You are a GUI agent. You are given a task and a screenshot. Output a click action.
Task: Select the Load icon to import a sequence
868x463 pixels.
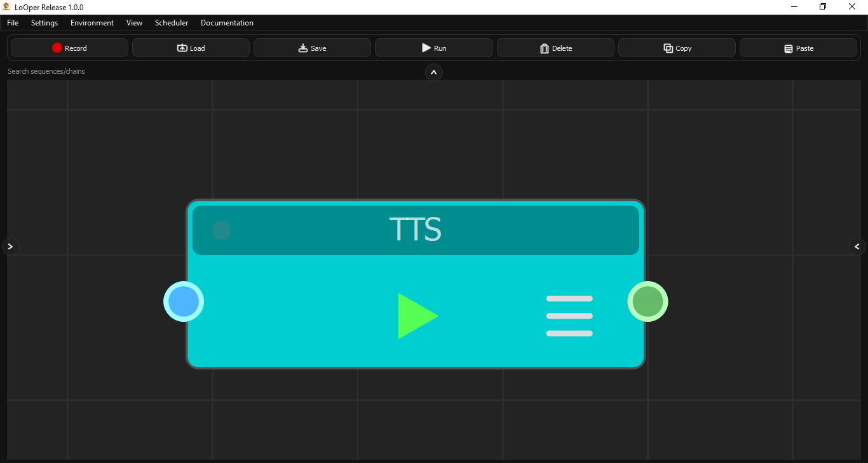pos(181,47)
